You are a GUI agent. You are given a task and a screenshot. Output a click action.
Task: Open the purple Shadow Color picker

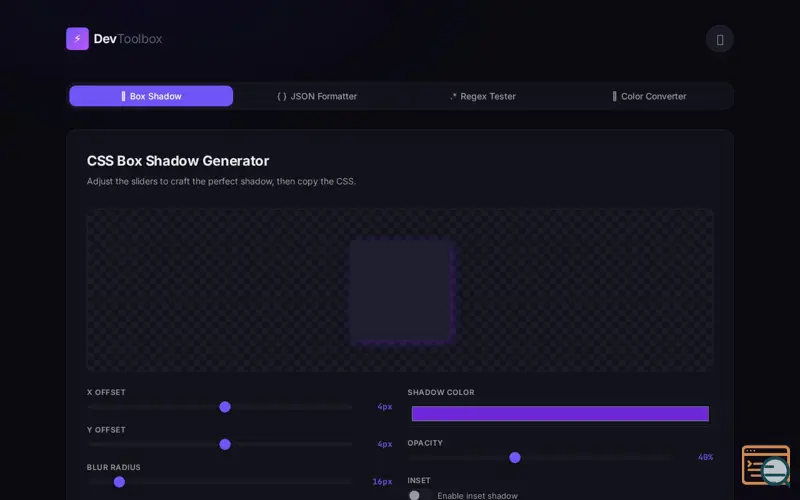pyautogui.click(x=560, y=413)
